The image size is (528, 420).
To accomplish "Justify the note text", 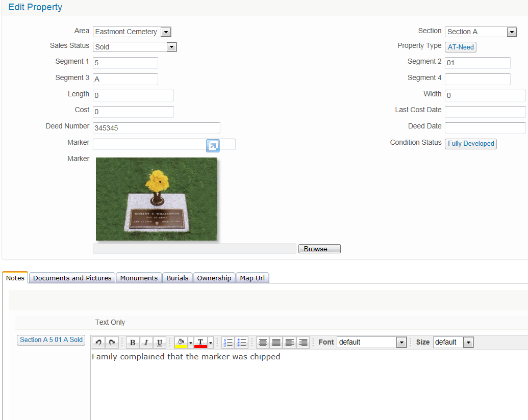I will [x=276, y=343].
